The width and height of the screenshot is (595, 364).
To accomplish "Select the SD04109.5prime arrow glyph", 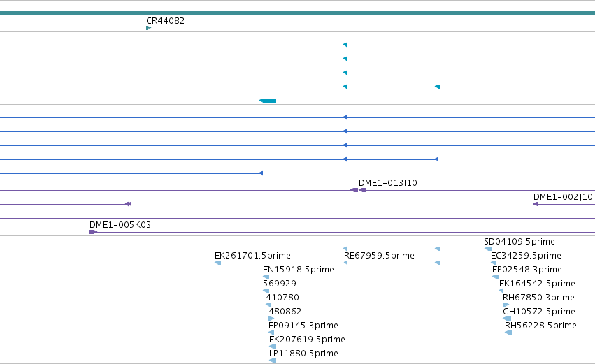I will (x=488, y=249).
